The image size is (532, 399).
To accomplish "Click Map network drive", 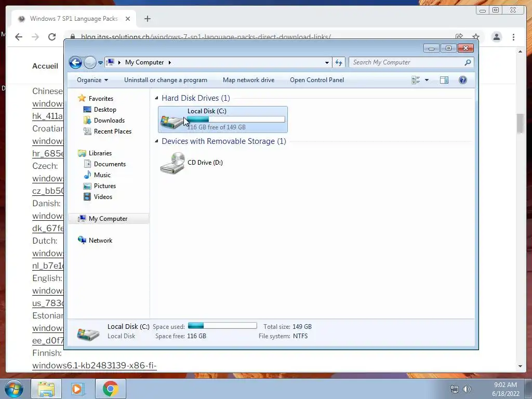I will tap(249, 80).
